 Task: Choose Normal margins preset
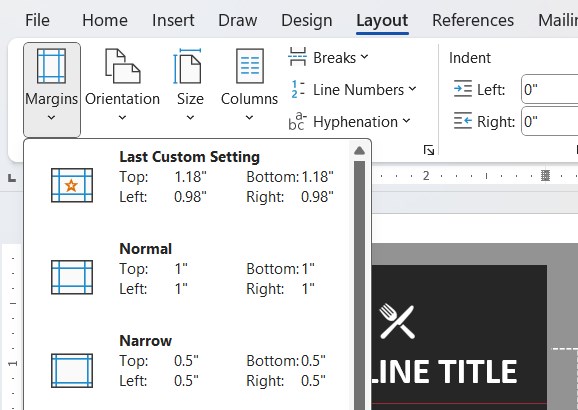tap(187, 269)
